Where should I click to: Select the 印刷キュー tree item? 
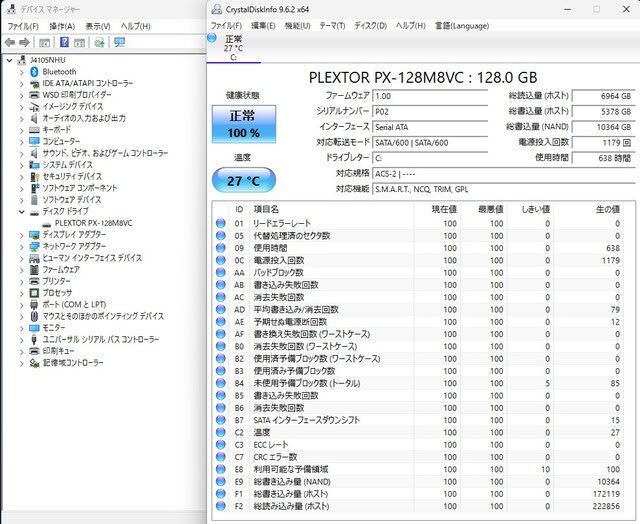[x=58, y=351]
